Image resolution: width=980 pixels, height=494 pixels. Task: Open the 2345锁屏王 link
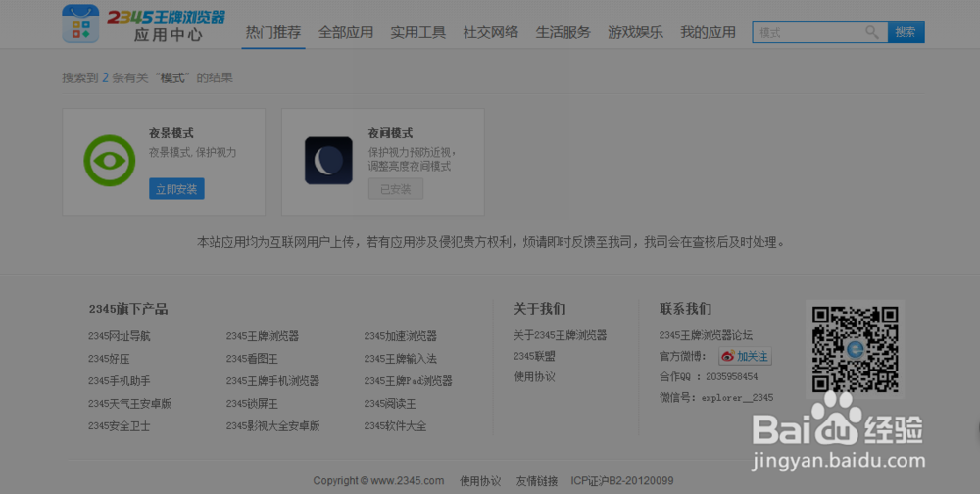(253, 404)
